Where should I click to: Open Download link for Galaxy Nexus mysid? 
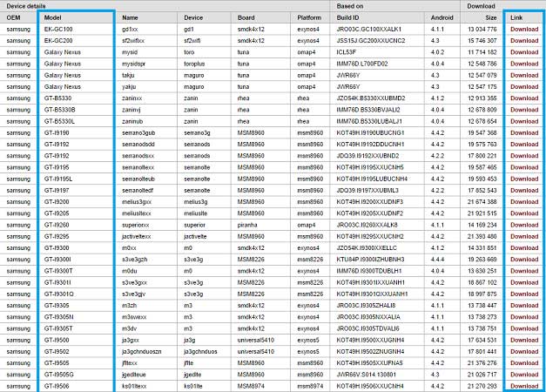click(x=524, y=52)
